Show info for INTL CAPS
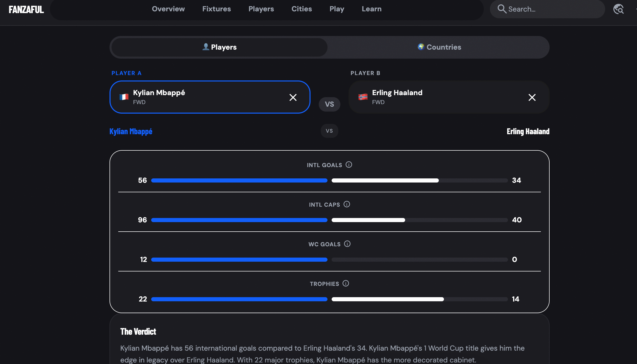Viewport: 637px width, 364px height. click(x=347, y=204)
